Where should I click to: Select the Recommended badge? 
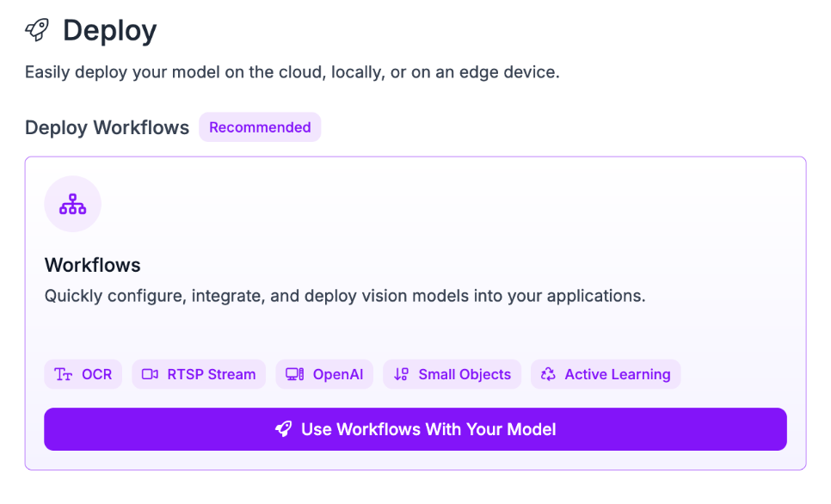click(x=260, y=127)
